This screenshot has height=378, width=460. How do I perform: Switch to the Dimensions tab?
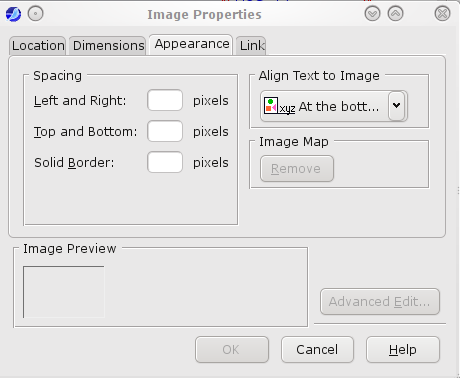coord(108,46)
